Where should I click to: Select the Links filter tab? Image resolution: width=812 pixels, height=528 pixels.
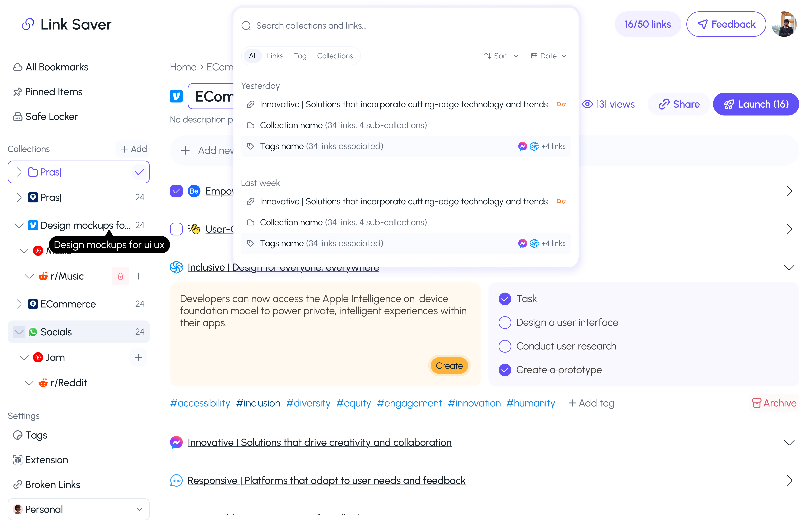point(275,56)
